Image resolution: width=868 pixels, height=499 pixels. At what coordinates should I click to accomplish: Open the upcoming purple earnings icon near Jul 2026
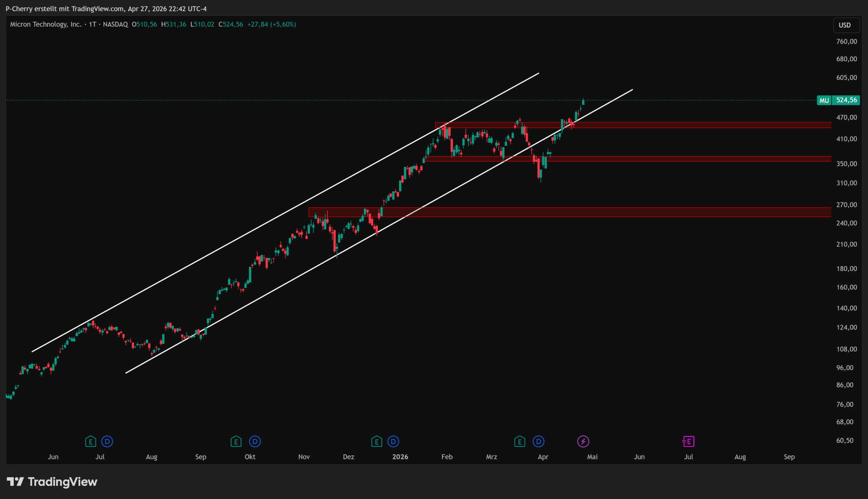coord(688,441)
